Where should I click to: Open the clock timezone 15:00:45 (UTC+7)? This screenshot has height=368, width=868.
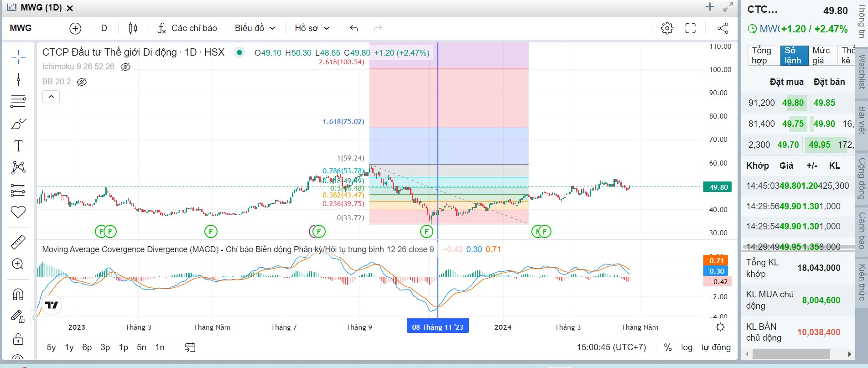pos(611,347)
